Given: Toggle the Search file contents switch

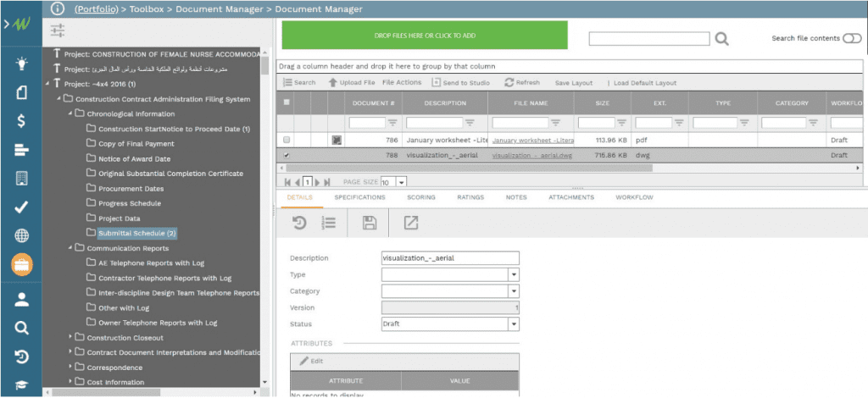Looking at the screenshot, I should (852, 38).
